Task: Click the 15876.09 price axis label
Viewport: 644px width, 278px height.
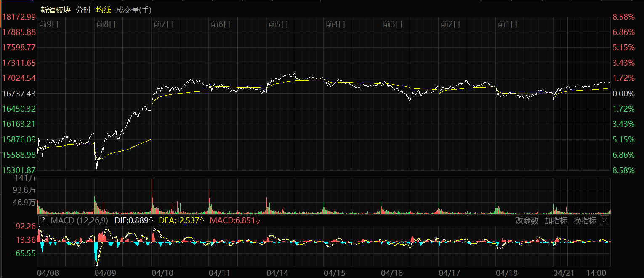Action: tap(19, 139)
